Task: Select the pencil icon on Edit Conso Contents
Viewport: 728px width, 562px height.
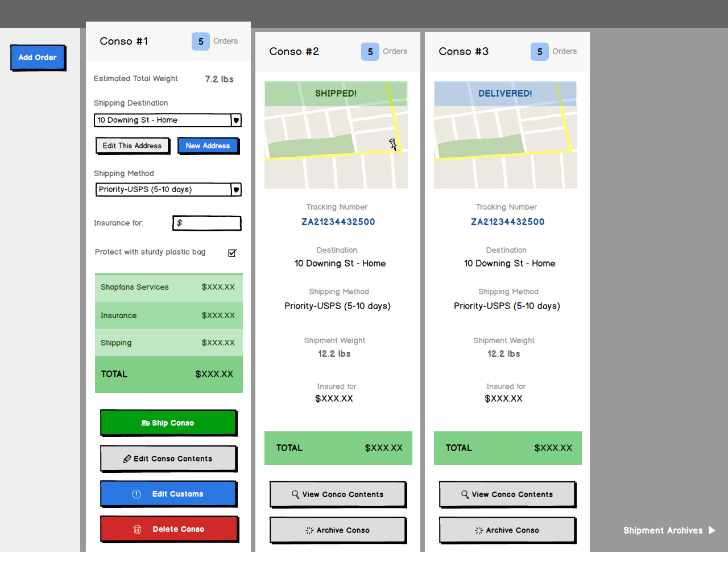Action: [126, 459]
